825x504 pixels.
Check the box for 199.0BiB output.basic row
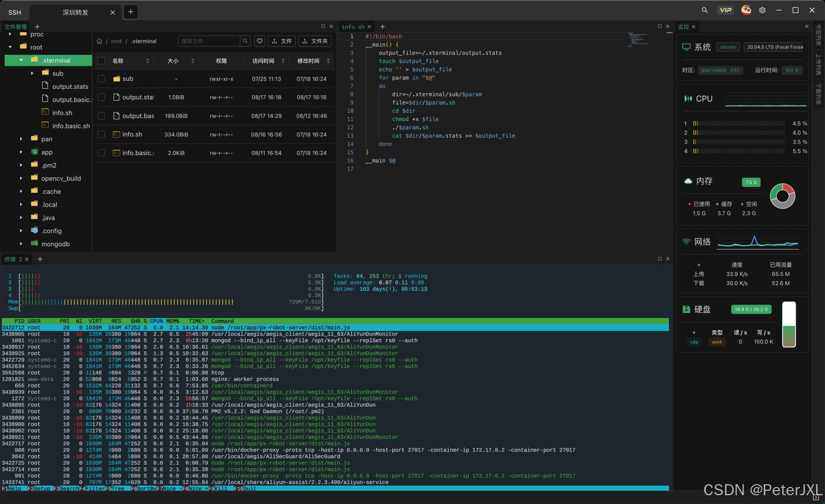[102, 116]
